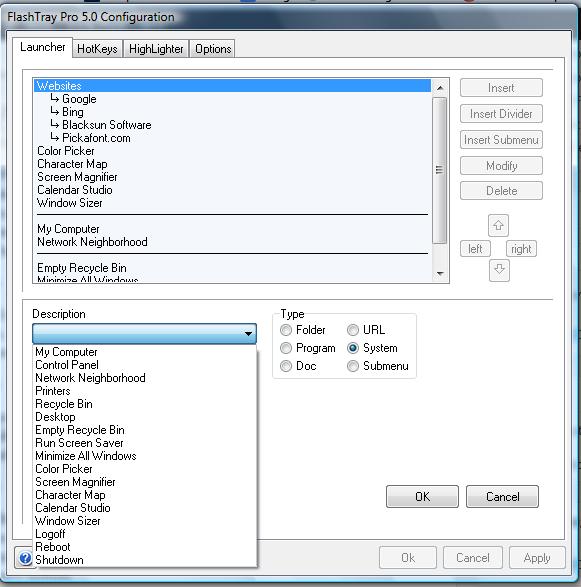Click the Insert Submenu button
The image size is (581, 587).
(x=501, y=140)
